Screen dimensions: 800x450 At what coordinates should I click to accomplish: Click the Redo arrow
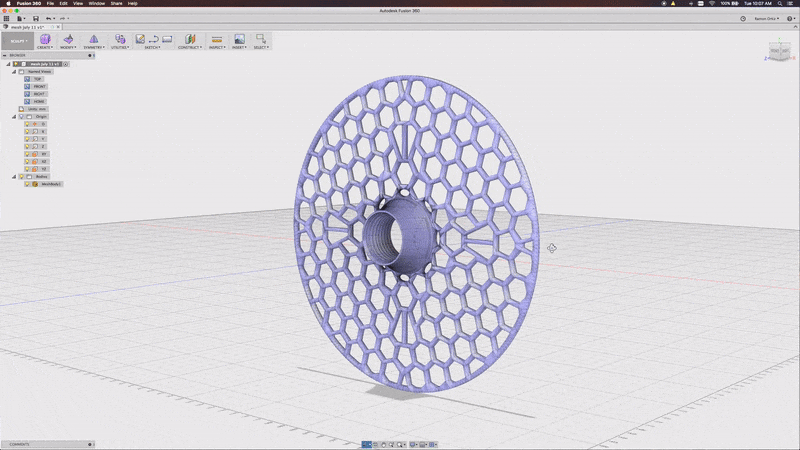point(63,18)
